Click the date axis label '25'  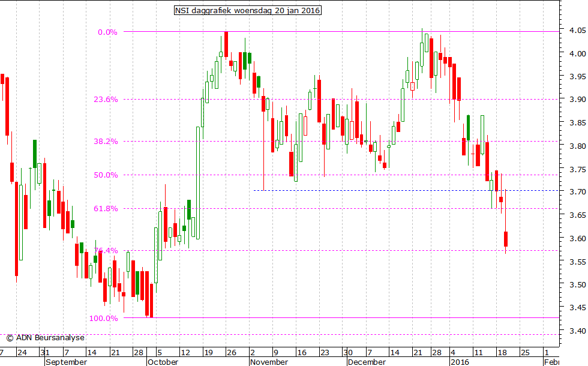click(x=525, y=353)
